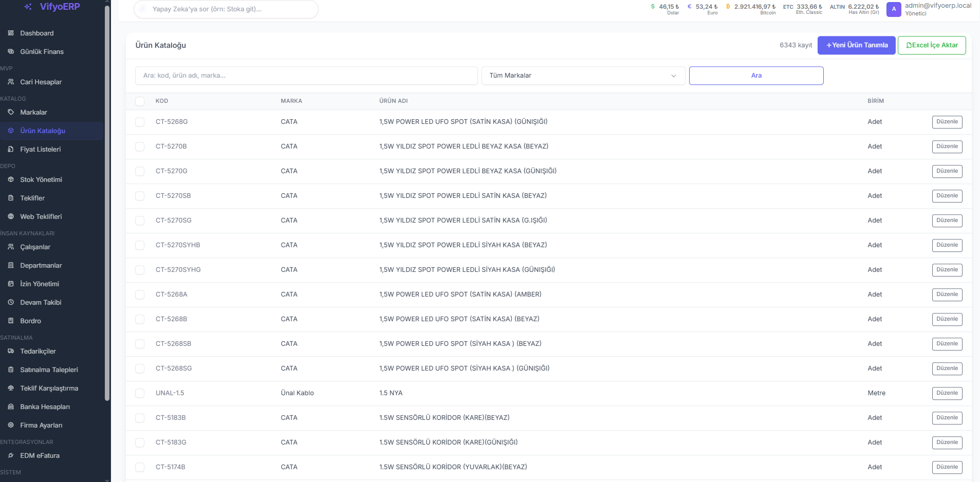The width and height of the screenshot is (980, 482).
Task: Focus the product search input field
Action: [x=306, y=76]
